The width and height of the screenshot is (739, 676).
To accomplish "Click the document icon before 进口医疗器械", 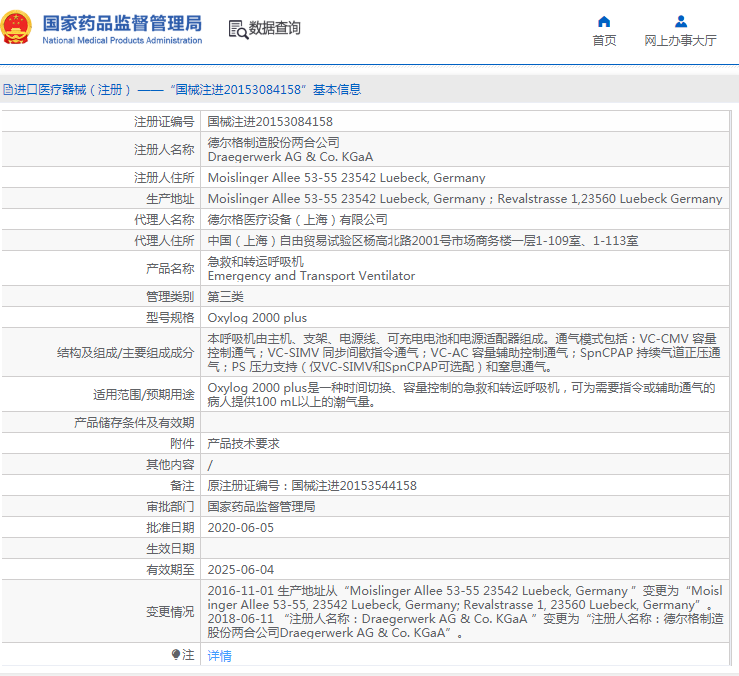I will (x=7, y=90).
